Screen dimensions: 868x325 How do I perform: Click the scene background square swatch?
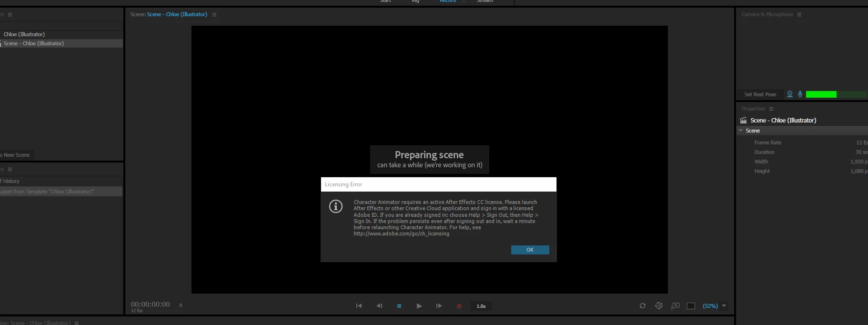point(691,306)
